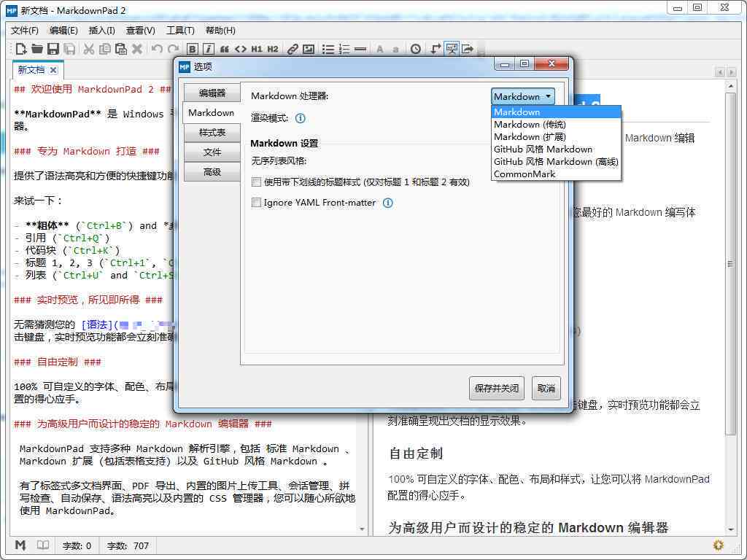This screenshot has height=560, width=747.
Task: Click the tab scroll left arrow
Action: coord(720,72)
